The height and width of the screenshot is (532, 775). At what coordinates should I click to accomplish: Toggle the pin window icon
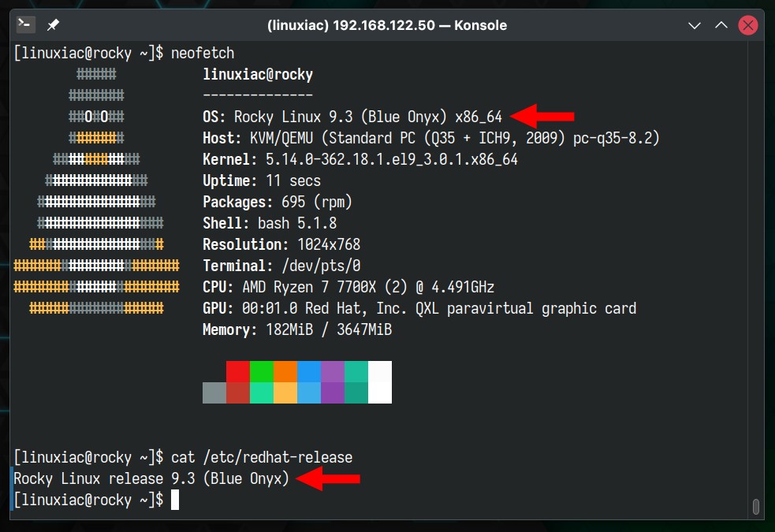point(53,24)
